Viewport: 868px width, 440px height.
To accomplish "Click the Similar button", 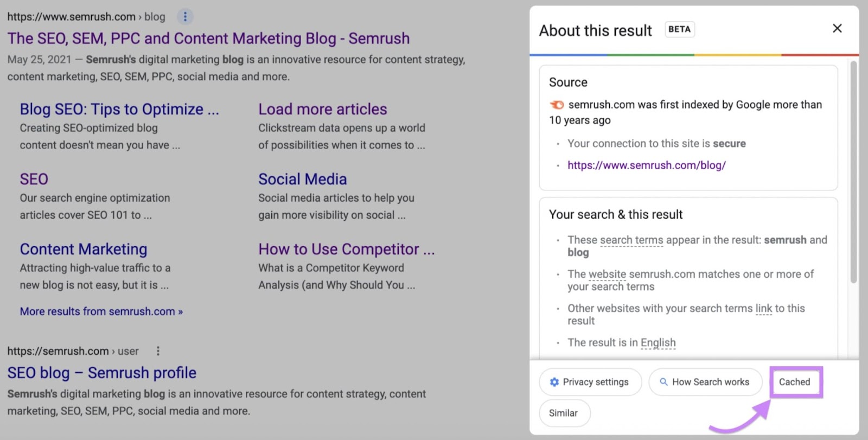I will click(x=564, y=413).
